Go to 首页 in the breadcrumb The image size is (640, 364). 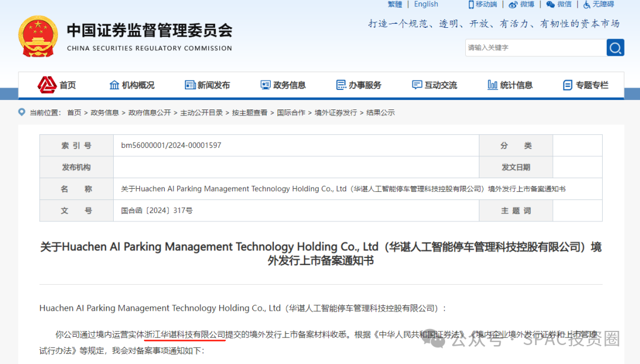pos(74,112)
